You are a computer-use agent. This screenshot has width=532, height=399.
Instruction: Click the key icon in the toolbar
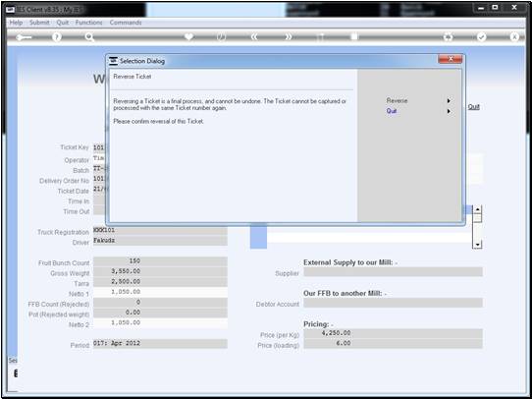tap(24, 37)
